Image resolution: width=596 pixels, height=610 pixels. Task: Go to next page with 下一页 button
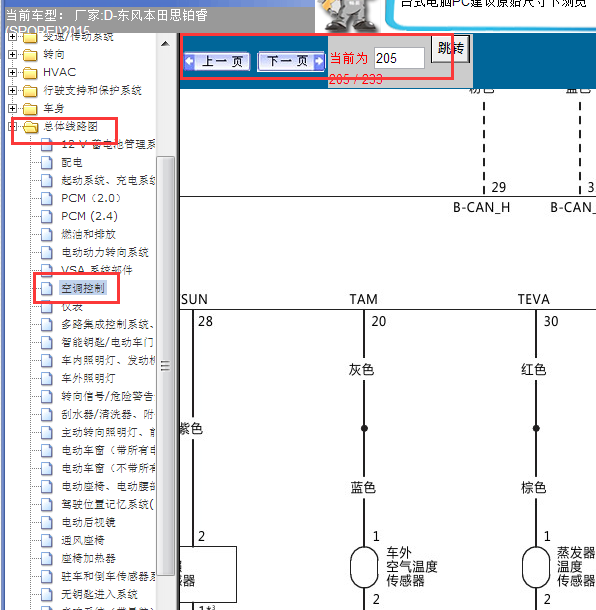[291, 61]
